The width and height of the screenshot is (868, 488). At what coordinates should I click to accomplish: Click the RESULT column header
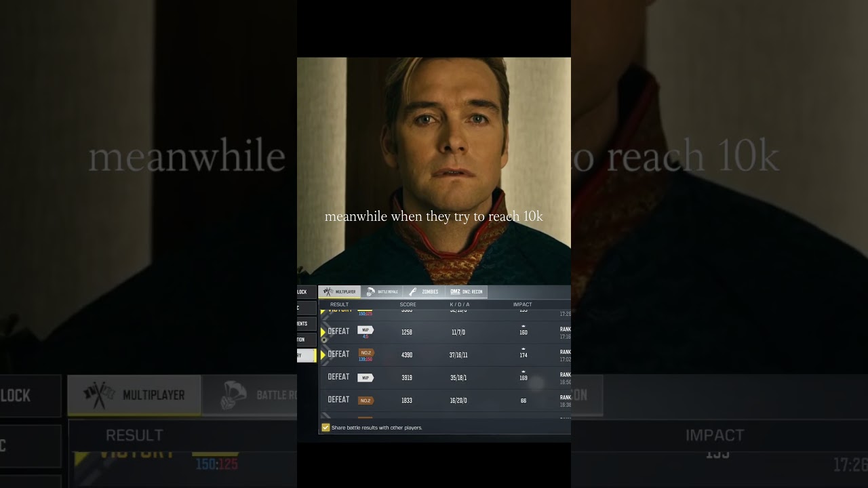click(339, 304)
